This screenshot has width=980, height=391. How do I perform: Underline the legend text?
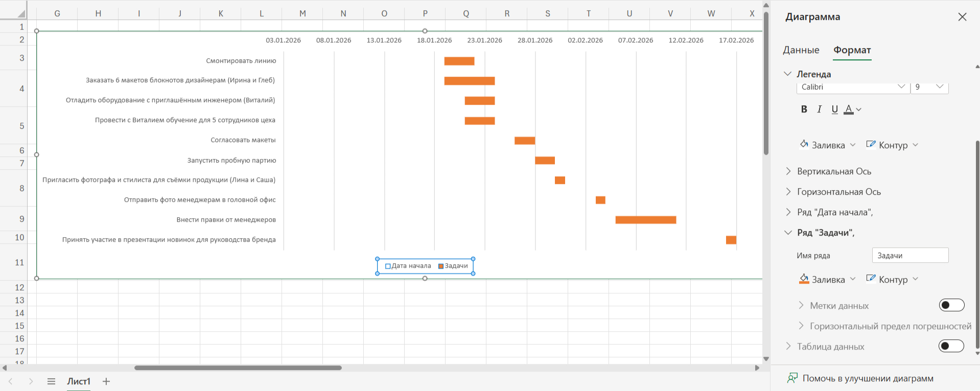click(834, 109)
